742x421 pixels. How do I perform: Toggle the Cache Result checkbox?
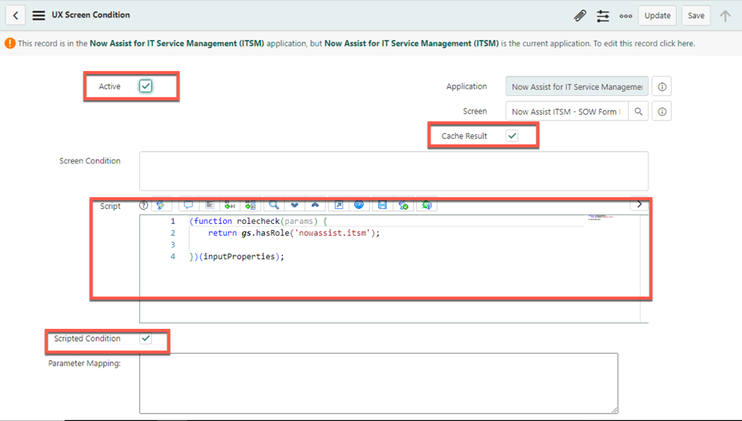tap(512, 136)
